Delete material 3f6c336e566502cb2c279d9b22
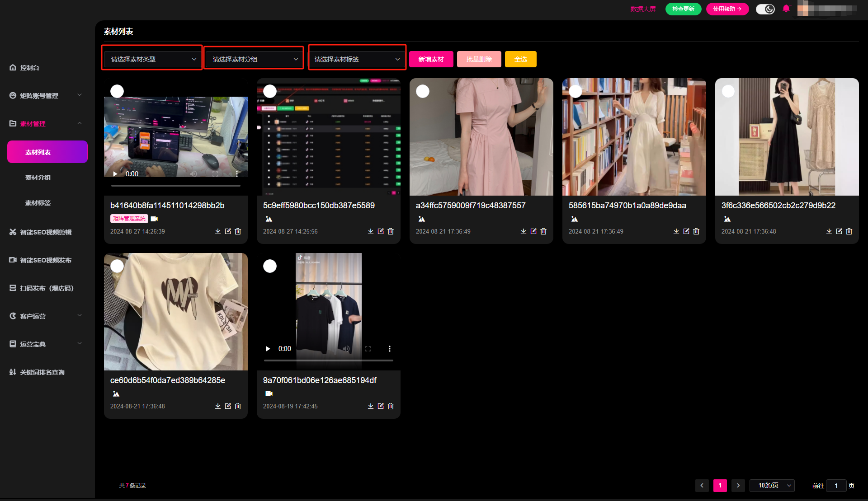 click(849, 231)
